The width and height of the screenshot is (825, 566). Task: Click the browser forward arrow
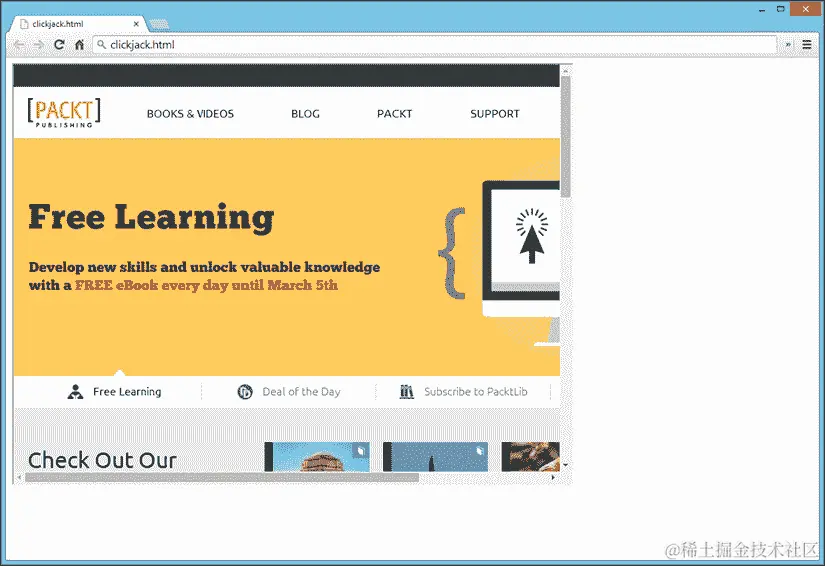tap(38, 45)
